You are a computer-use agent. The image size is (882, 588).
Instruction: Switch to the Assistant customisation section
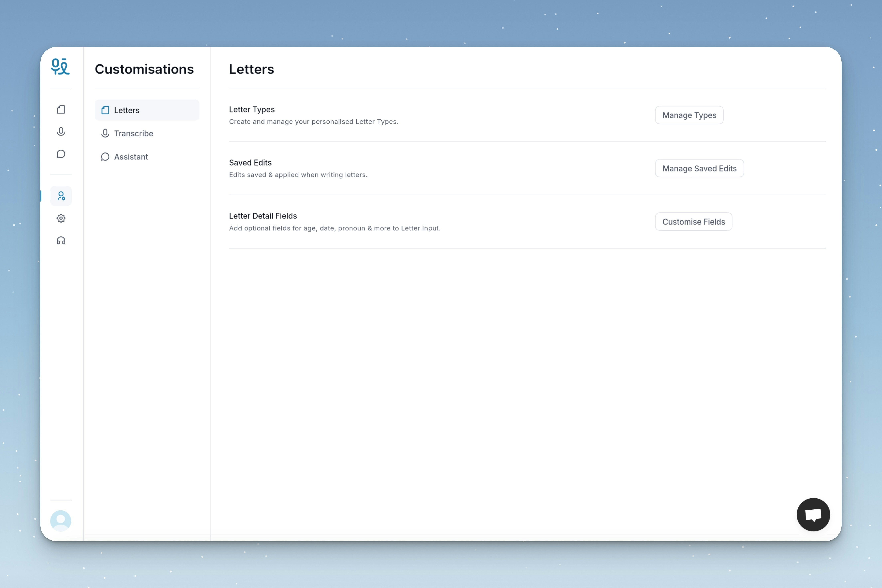point(131,157)
